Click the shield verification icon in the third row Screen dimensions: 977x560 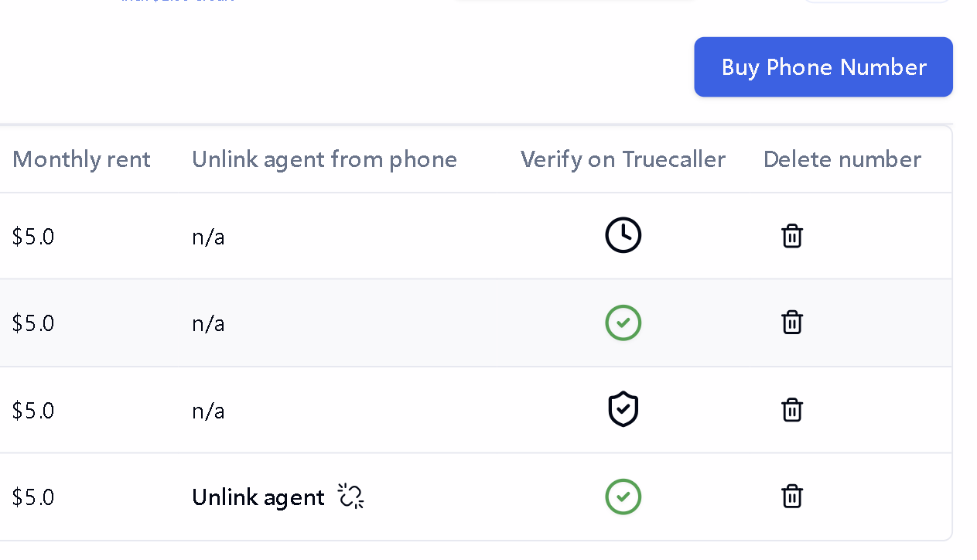(x=623, y=409)
